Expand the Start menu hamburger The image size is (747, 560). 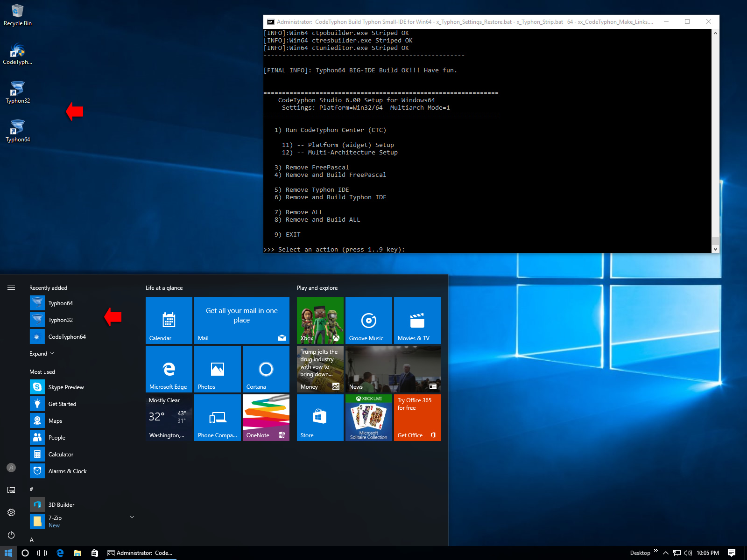11,288
